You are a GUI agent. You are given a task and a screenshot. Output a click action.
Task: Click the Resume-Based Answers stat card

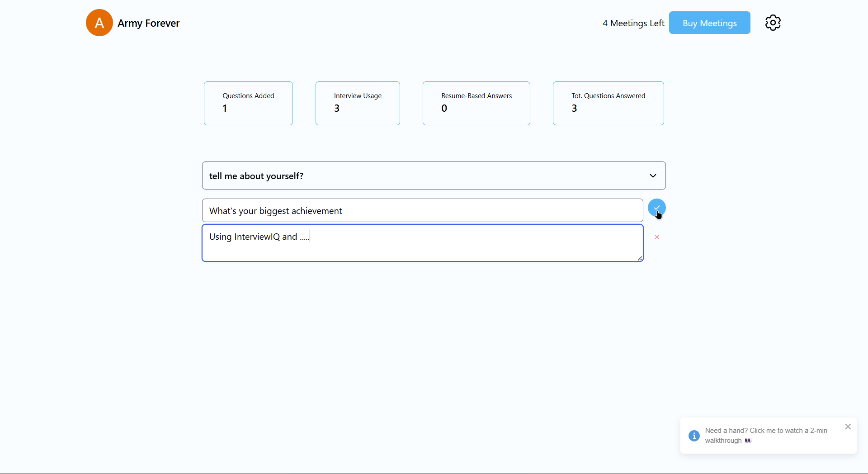tap(476, 103)
